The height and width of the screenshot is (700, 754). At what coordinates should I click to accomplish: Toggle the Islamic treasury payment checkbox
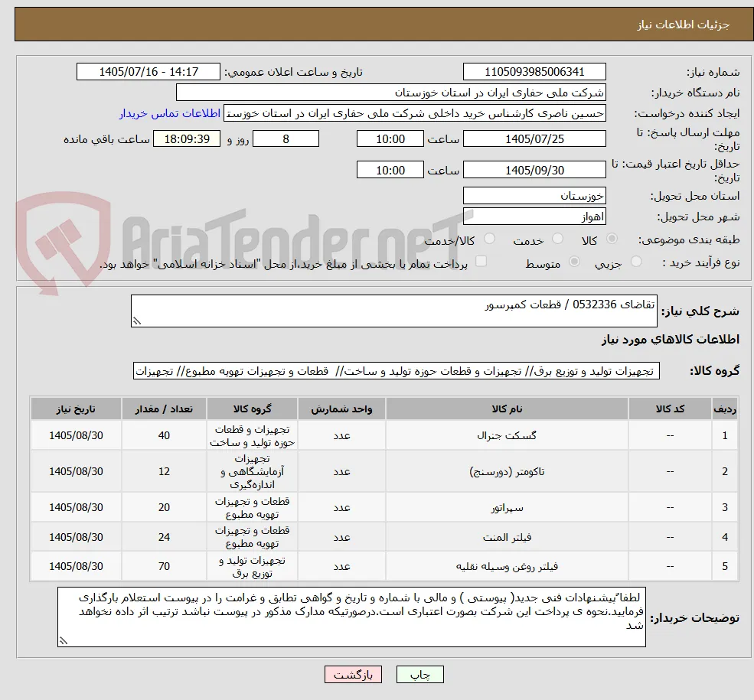(x=481, y=261)
